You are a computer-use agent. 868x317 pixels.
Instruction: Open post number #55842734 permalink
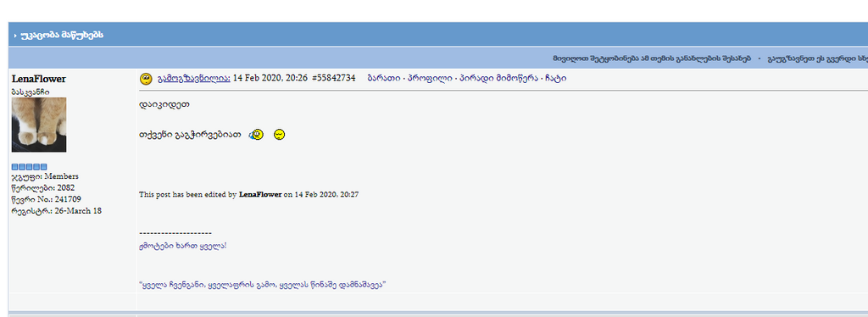(x=334, y=79)
